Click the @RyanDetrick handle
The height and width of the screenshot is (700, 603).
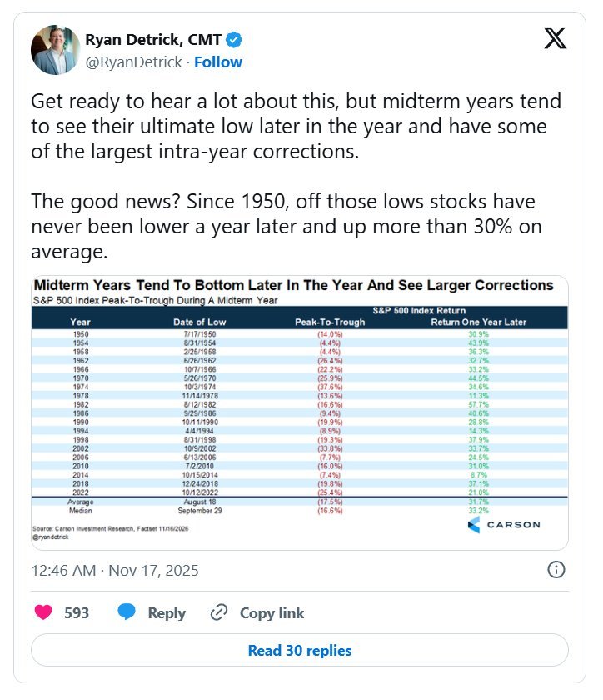click(x=133, y=62)
